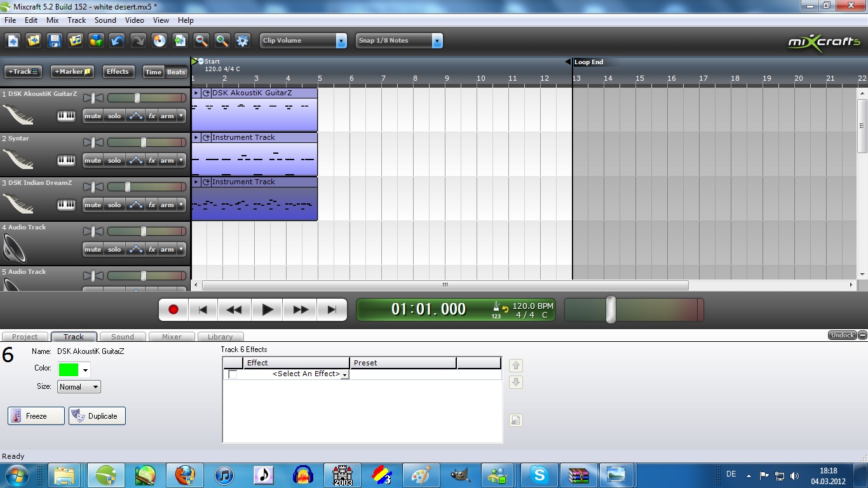The height and width of the screenshot is (488, 868).
Task: Click the colored blocks toolbar icon
Action: [97, 41]
